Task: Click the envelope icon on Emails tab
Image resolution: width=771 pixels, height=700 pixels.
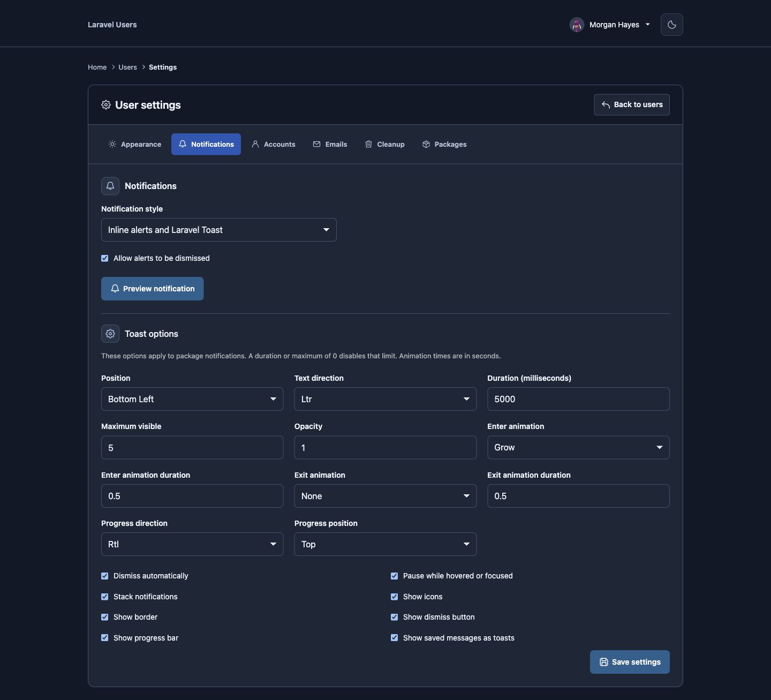Action: (316, 144)
